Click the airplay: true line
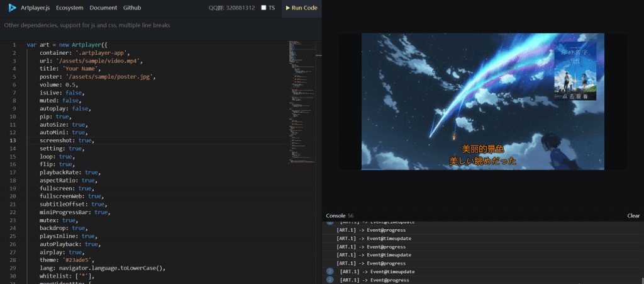The width and height of the screenshot is (644, 284). tap(62, 252)
